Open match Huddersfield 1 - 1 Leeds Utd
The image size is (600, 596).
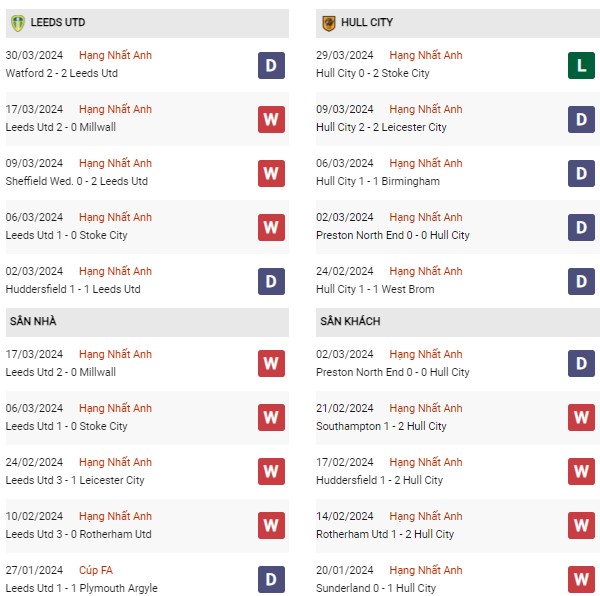click(73, 289)
